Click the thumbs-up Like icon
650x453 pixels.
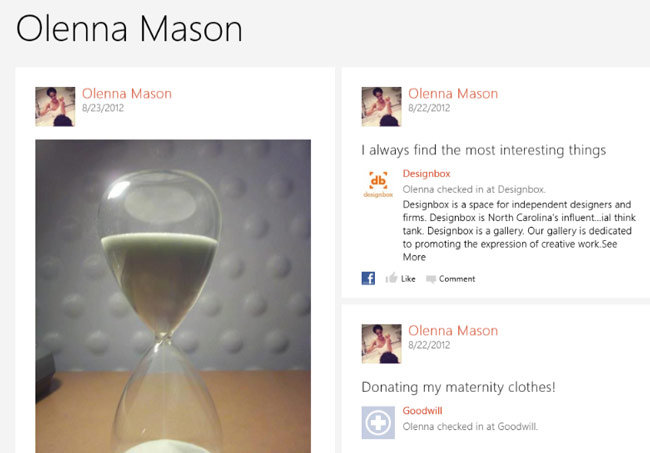pyautogui.click(x=391, y=278)
